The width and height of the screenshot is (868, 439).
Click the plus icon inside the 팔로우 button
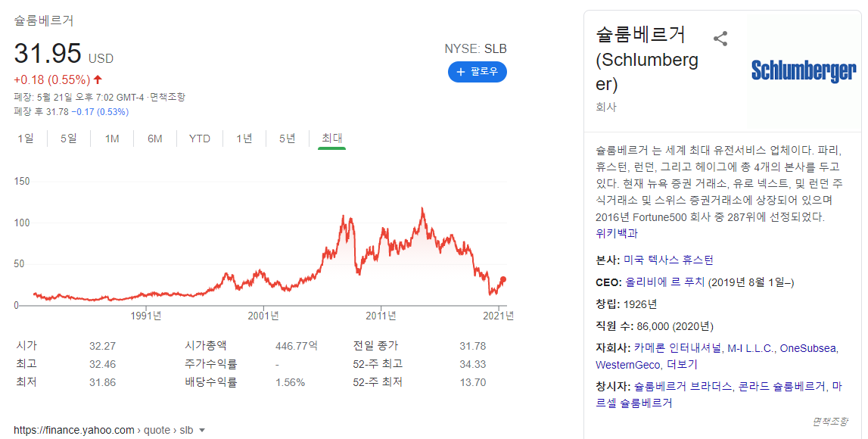(460, 72)
